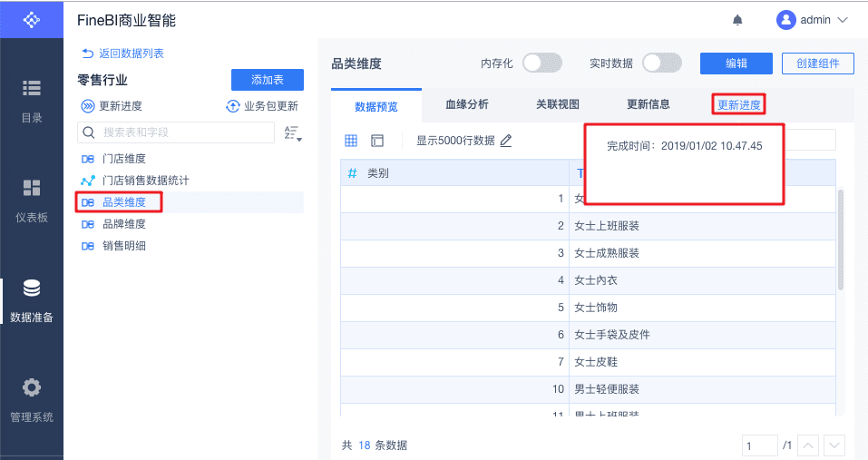
Task: Click the 添加表 button
Action: [267, 80]
